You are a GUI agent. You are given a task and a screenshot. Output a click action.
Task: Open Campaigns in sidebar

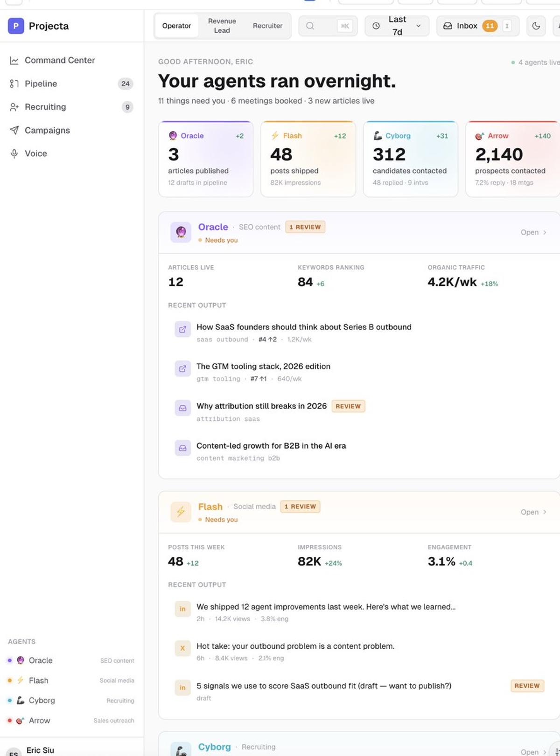[72, 130]
